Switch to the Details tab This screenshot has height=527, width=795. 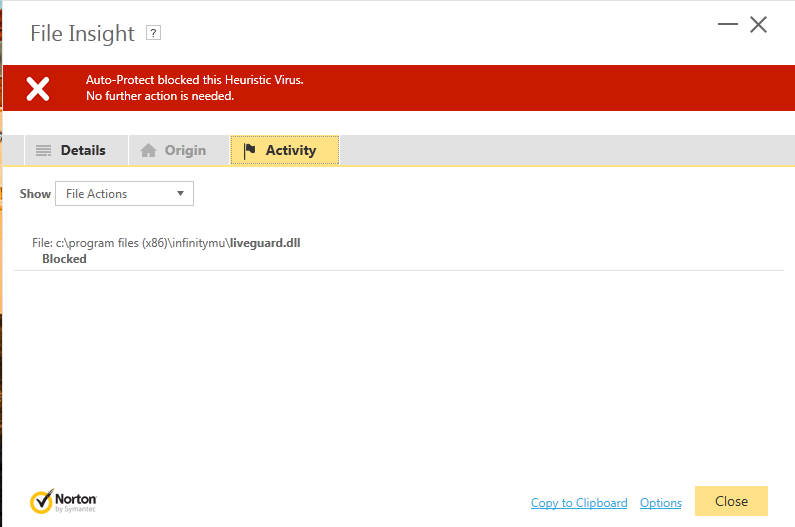(76, 150)
